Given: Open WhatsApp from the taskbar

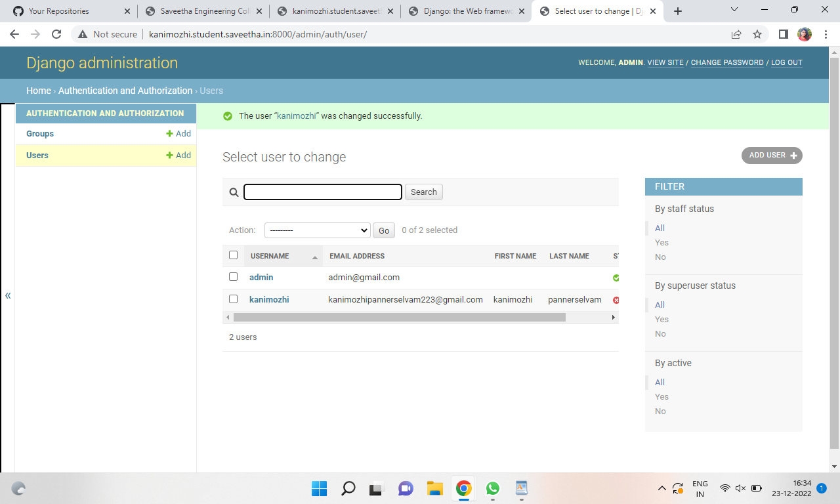Looking at the screenshot, I should coord(493,488).
